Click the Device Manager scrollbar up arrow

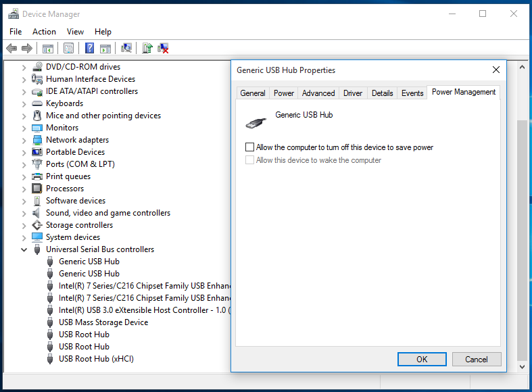(x=522, y=67)
